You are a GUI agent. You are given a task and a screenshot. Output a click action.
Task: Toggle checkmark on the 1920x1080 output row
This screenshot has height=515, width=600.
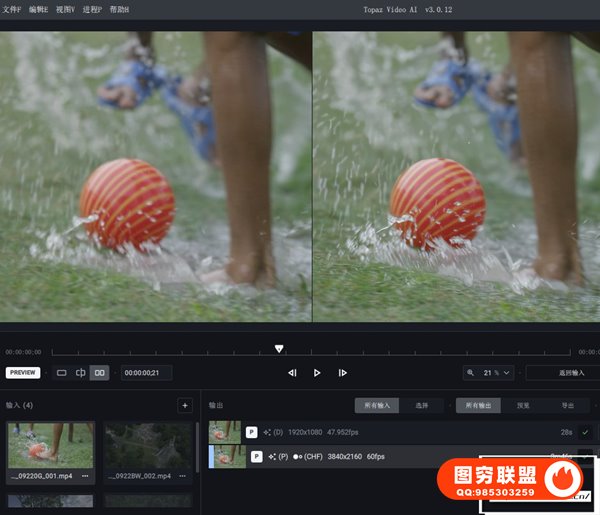coord(585,432)
